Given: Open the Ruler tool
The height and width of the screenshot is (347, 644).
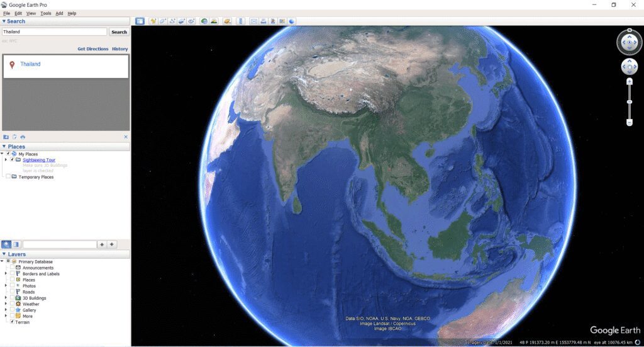Looking at the screenshot, I should tap(241, 21).
